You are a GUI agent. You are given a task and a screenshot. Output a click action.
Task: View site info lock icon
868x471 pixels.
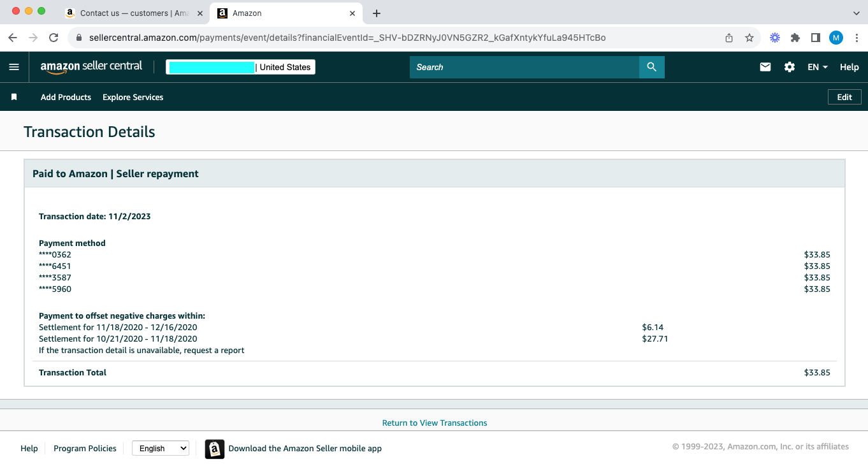click(79, 38)
